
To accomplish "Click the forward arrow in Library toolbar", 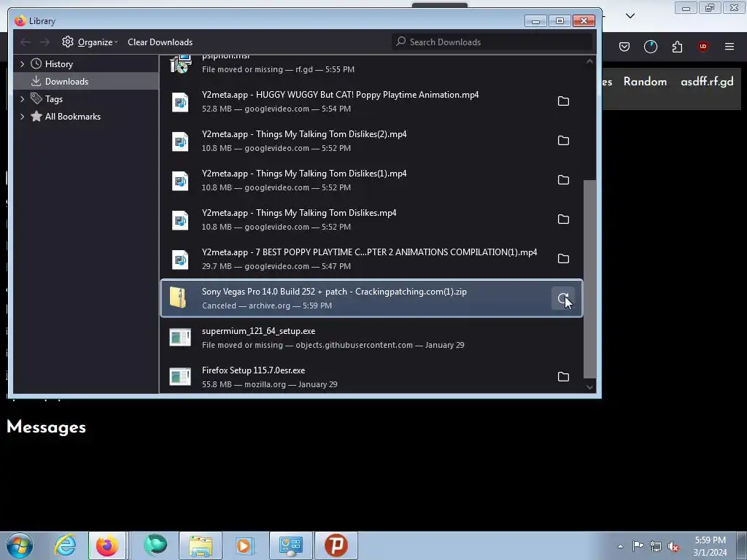I will (x=44, y=42).
